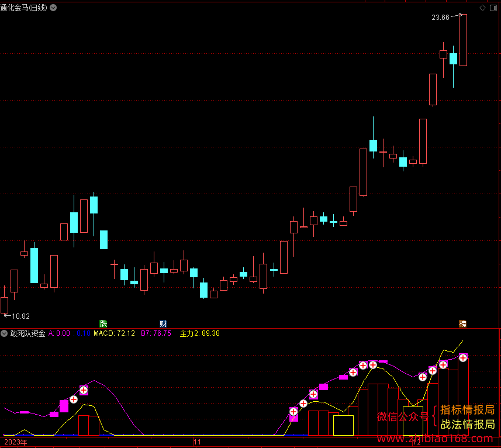Open the green 跌 event marker
The image size is (501, 448).
point(103,323)
